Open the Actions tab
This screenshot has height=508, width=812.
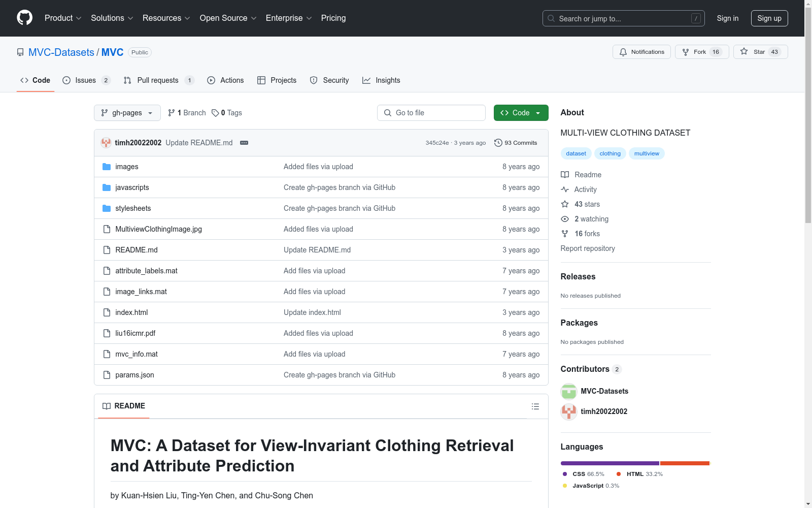point(225,80)
